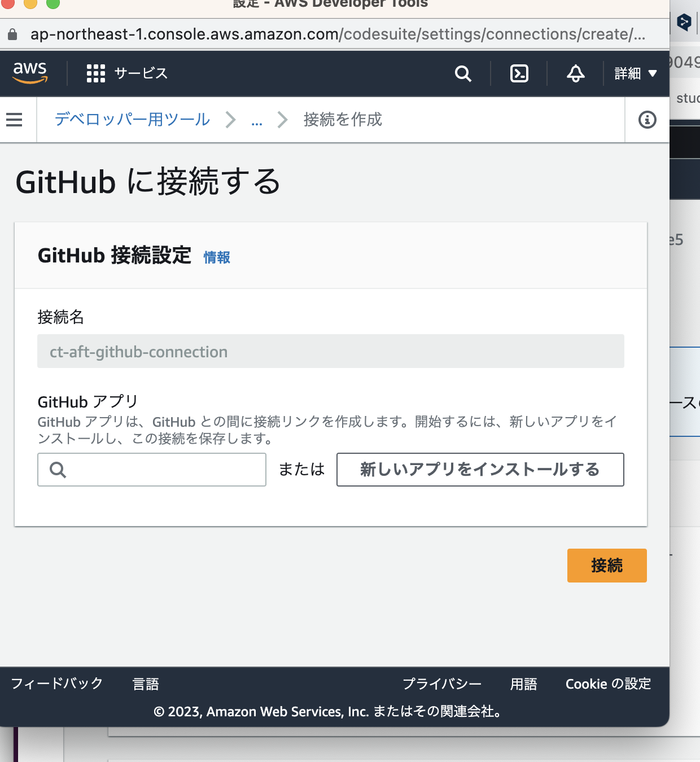Open the サービス menu
700x762 pixels.
coord(141,73)
